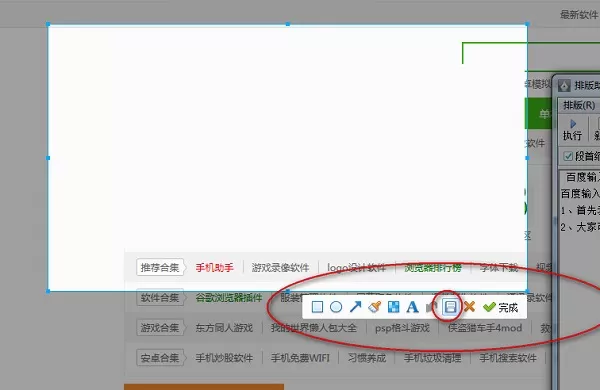Click 完成 to finish the screenshot

[501, 307]
